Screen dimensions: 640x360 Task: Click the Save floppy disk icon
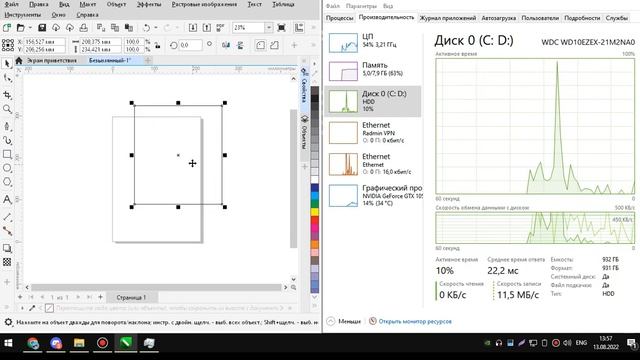[x=42, y=28]
